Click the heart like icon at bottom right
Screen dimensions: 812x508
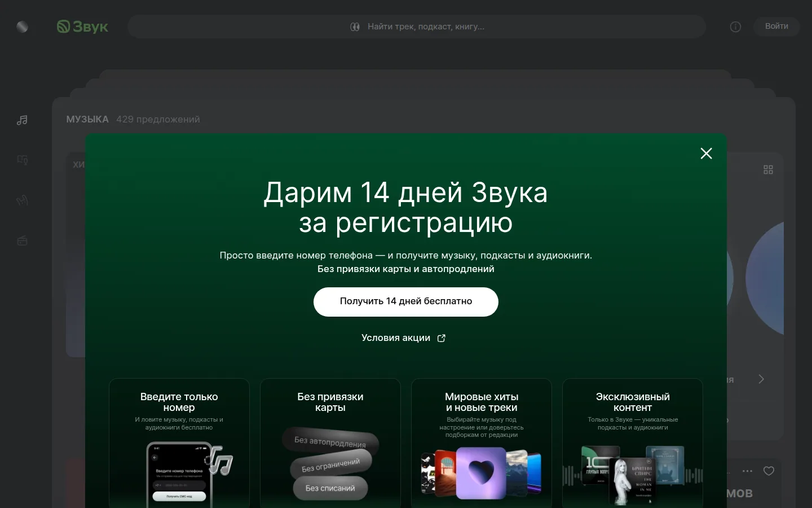769,471
